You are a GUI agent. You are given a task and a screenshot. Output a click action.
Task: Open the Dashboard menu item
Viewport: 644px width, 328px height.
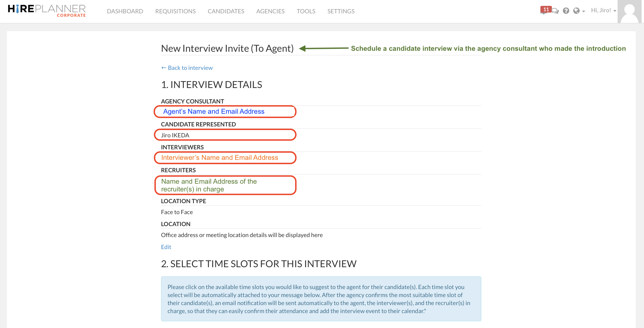coord(125,11)
